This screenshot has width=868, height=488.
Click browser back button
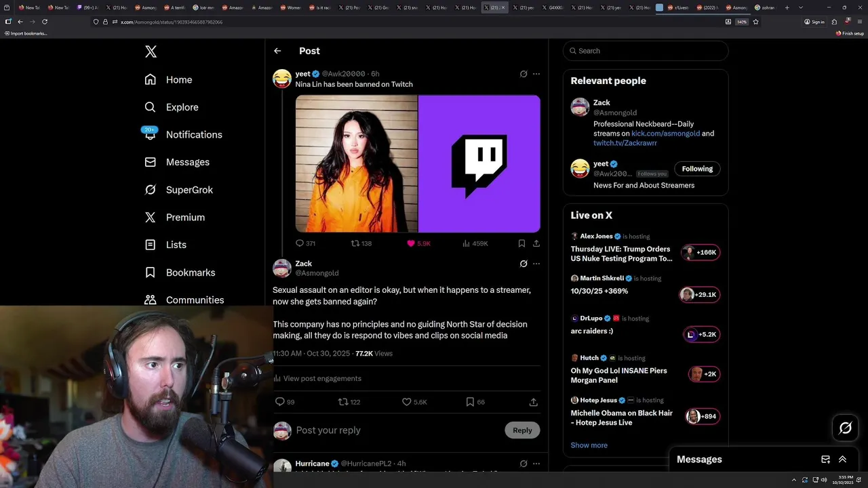20,22
